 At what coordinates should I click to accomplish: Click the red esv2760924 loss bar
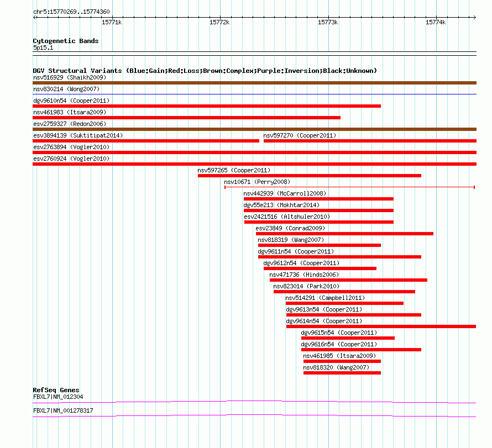click(254, 164)
